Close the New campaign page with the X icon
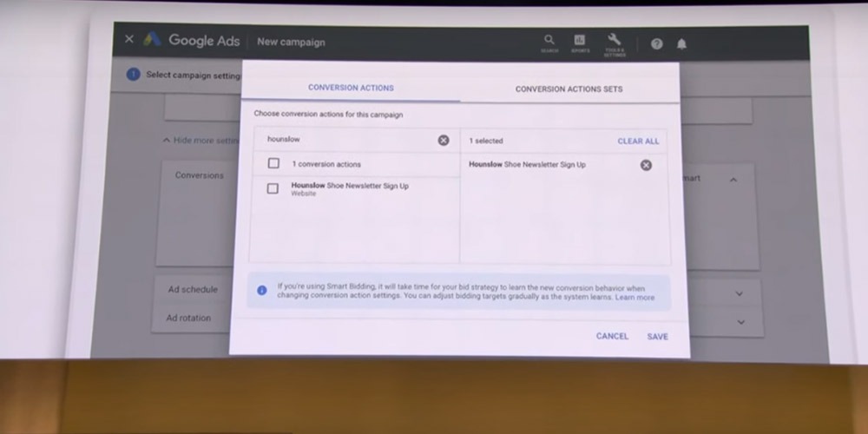The image size is (868, 434). (x=129, y=39)
